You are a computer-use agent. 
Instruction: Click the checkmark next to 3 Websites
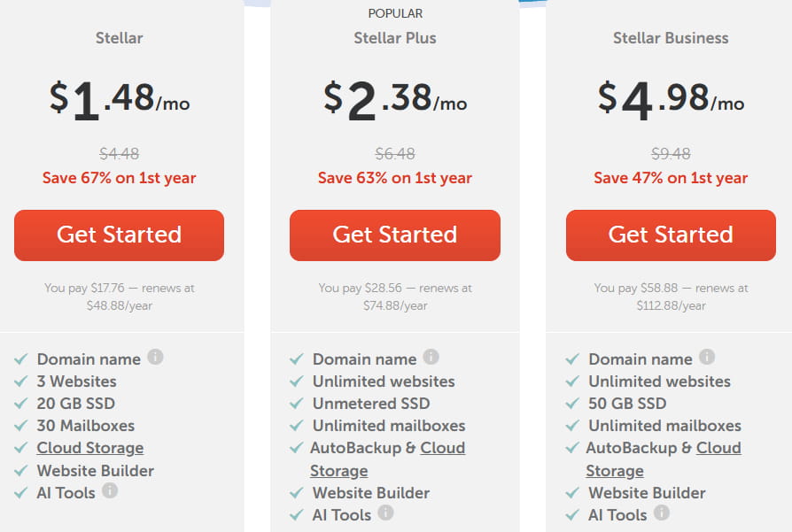(20, 382)
